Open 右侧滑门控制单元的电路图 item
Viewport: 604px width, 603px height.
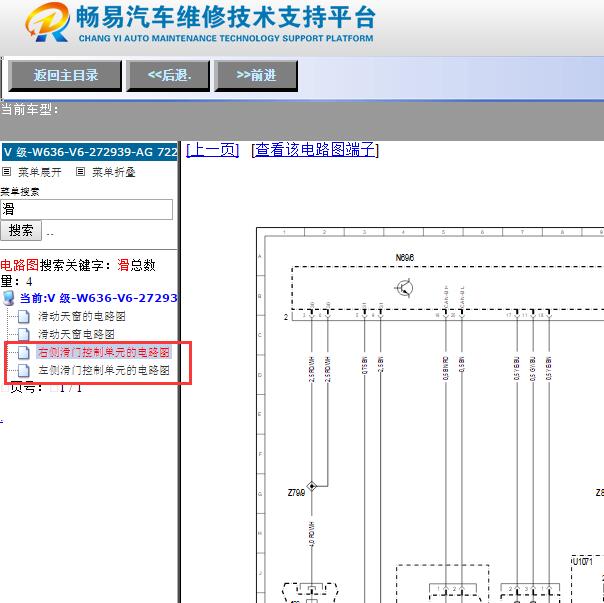[x=104, y=352]
